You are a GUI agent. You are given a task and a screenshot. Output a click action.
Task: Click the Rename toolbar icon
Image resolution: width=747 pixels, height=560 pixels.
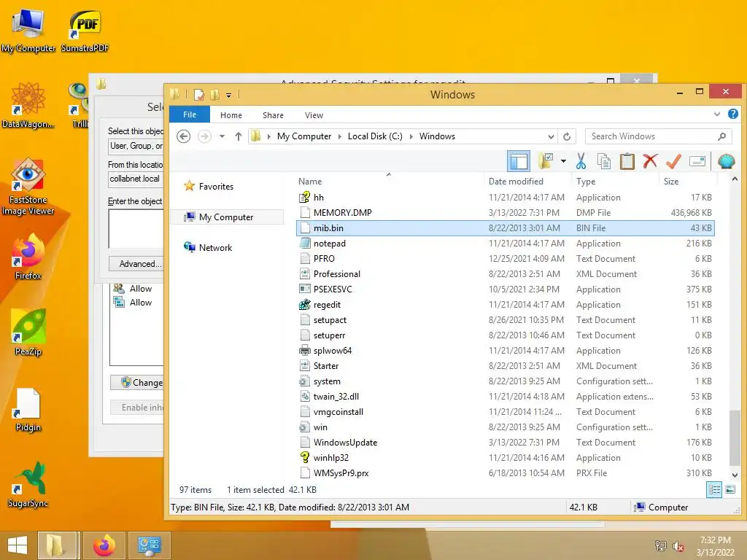tap(697, 161)
